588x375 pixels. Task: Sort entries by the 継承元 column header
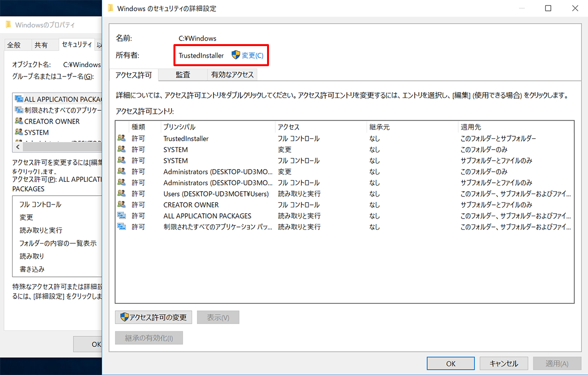(413, 127)
